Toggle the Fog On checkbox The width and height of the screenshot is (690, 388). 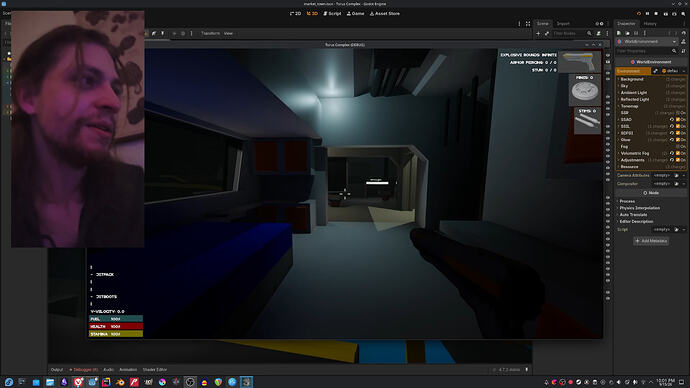coord(678,146)
